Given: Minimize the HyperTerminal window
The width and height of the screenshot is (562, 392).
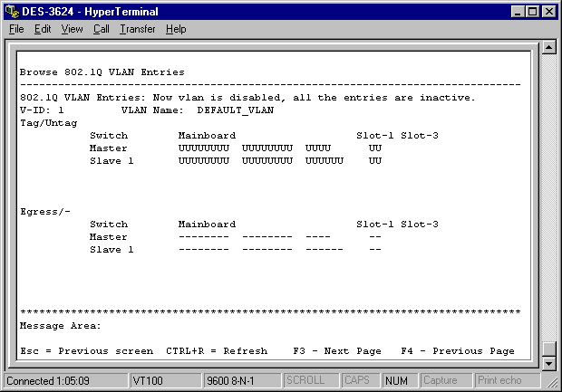Looking at the screenshot, I should point(518,11).
